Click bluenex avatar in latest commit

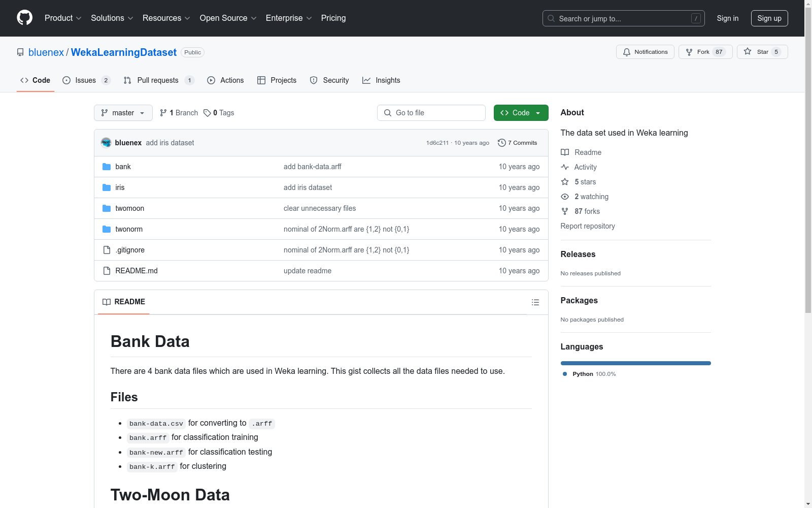[106, 143]
